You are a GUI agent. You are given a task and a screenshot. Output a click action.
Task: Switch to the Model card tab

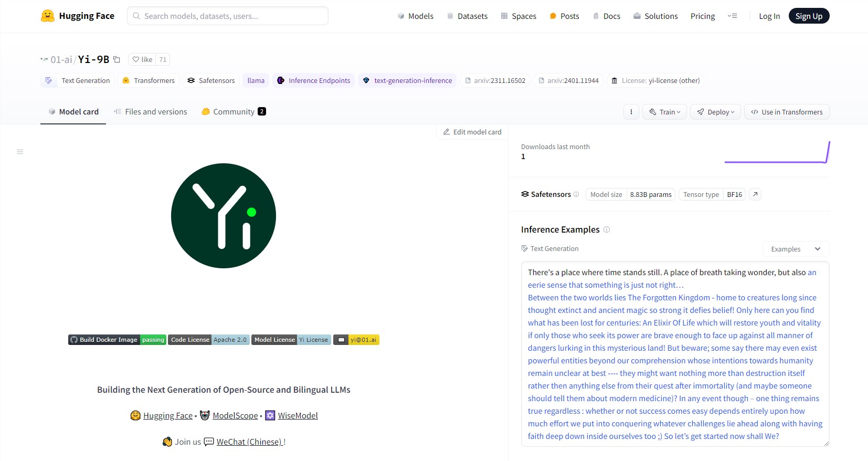tap(73, 112)
